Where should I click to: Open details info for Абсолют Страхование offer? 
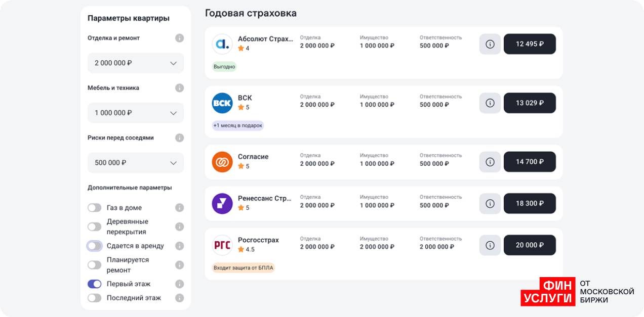(490, 44)
